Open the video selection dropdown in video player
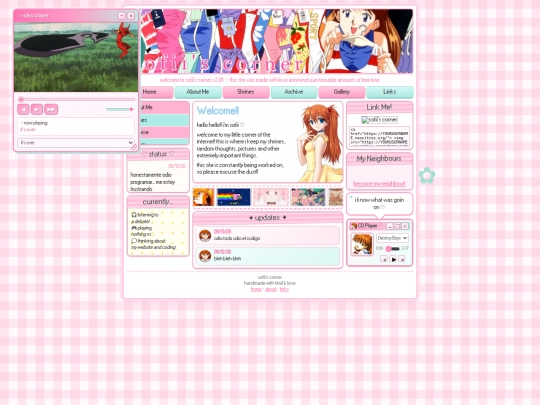 76,143
